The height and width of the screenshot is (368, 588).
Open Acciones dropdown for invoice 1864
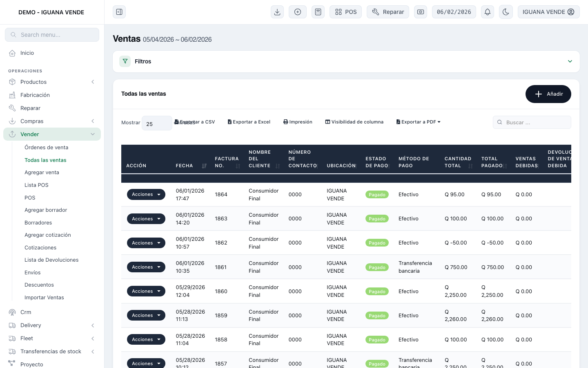pos(146,195)
